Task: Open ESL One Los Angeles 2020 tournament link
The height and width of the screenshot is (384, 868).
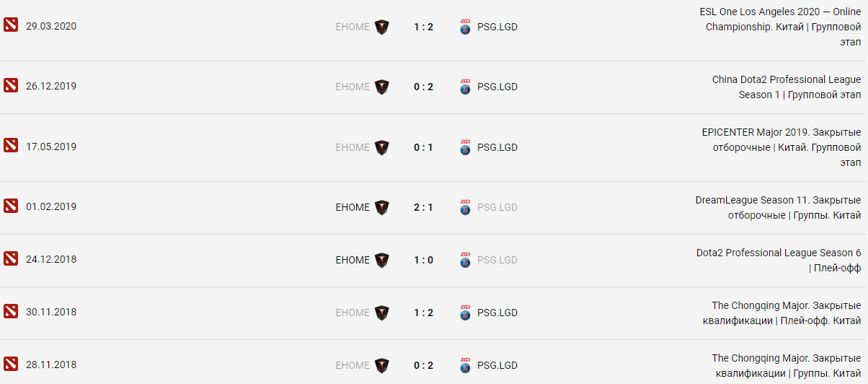Action: (x=782, y=27)
